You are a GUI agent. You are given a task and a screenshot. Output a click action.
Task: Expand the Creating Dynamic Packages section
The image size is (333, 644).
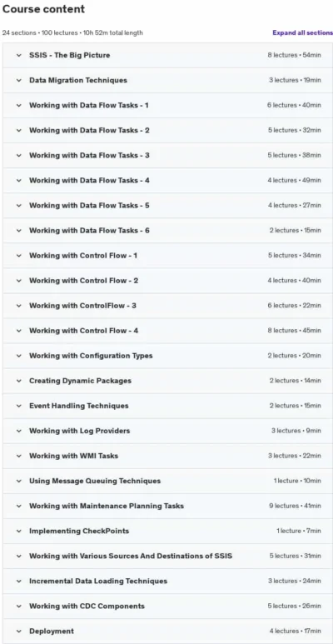pos(167,381)
